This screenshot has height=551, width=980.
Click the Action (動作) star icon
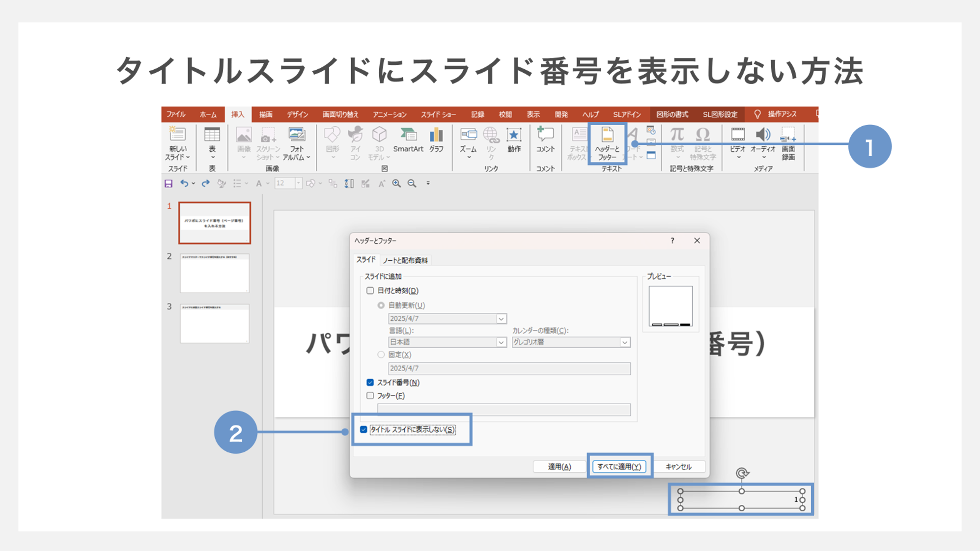(514, 135)
